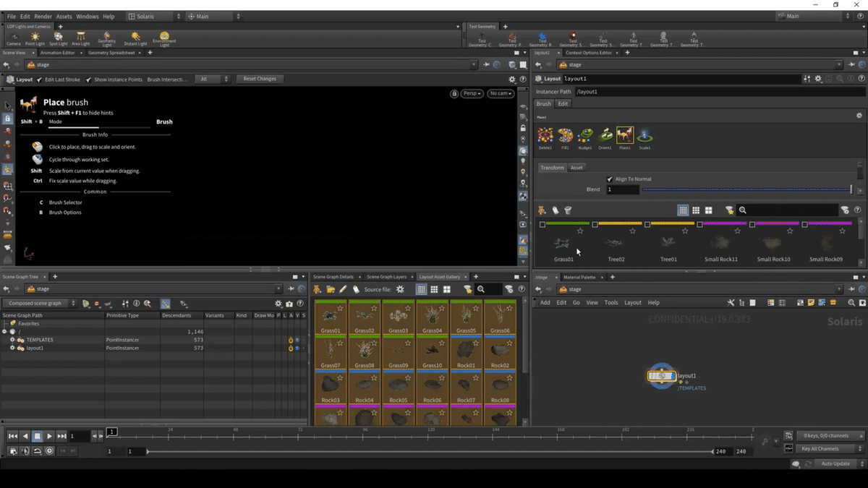Switch working set to large grid view

click(x=708, y=210)
